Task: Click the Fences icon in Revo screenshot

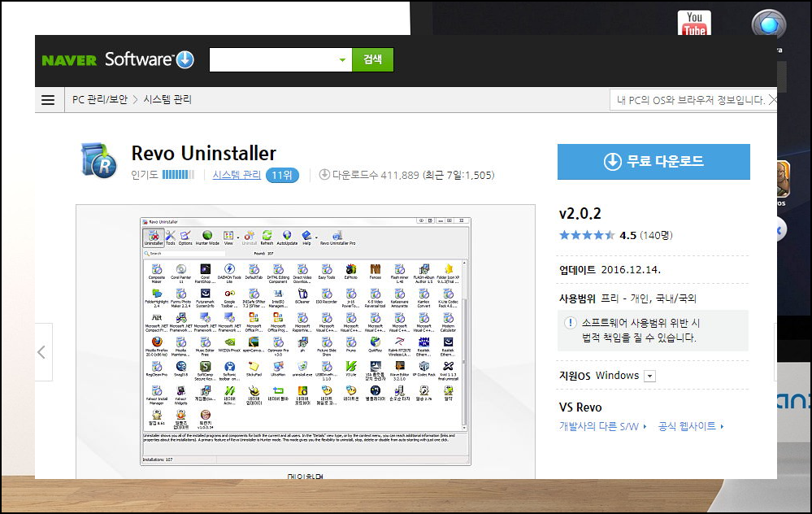Action: pos(376,272)
